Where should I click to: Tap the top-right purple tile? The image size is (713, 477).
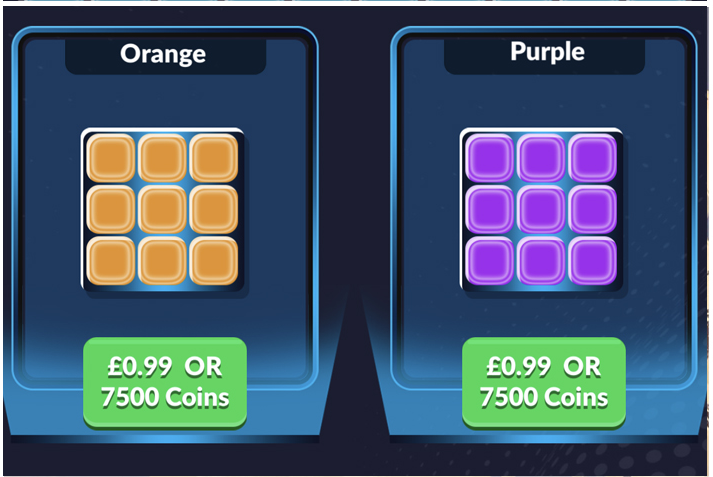pyautogui.click(x=594, y=158)
